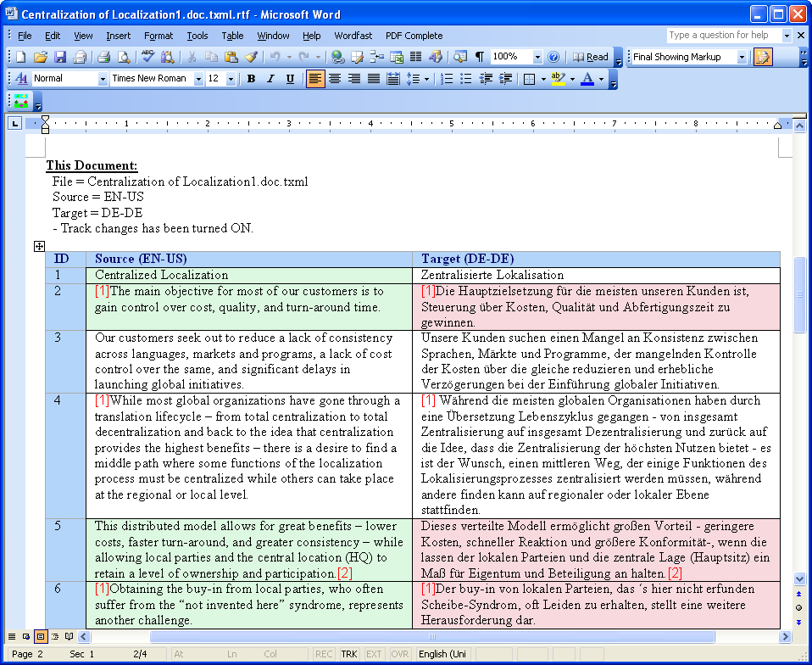
Task: Toggle the Reviewing Pane button
Action: [762, 57]
